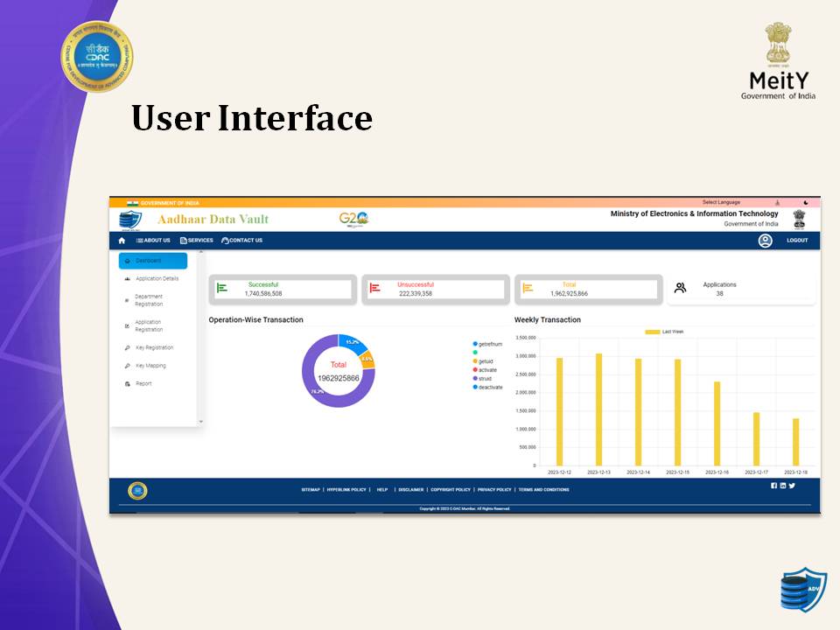Expand the About Us menu
The height and width of the screenshot is (630, 840).
click(153, 241)
